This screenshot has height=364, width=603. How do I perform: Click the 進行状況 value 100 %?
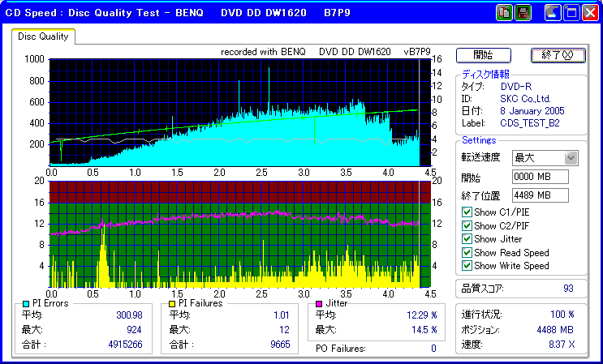coord(562,315)
